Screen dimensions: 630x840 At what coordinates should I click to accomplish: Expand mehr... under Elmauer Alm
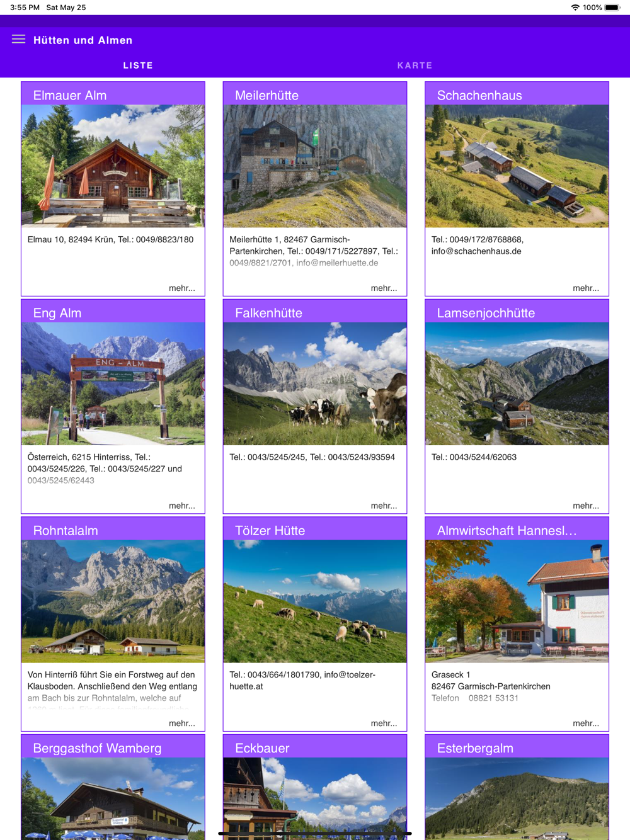click(182, 288)
